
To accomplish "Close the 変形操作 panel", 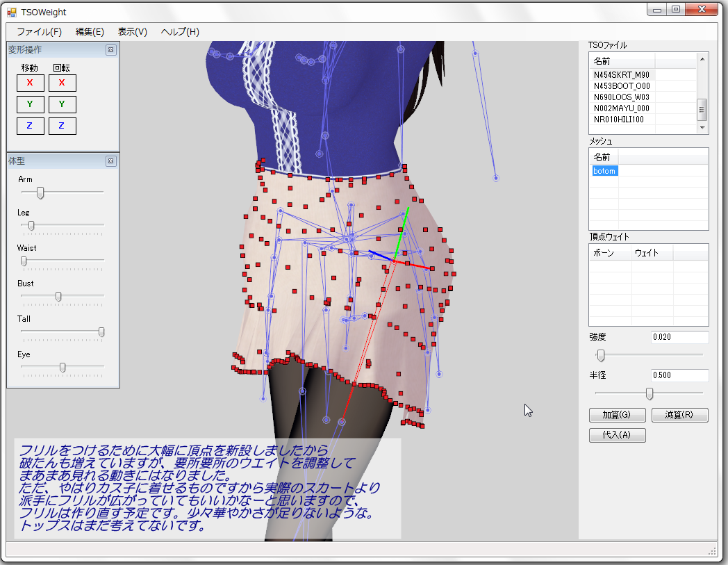I will point(110,50).
